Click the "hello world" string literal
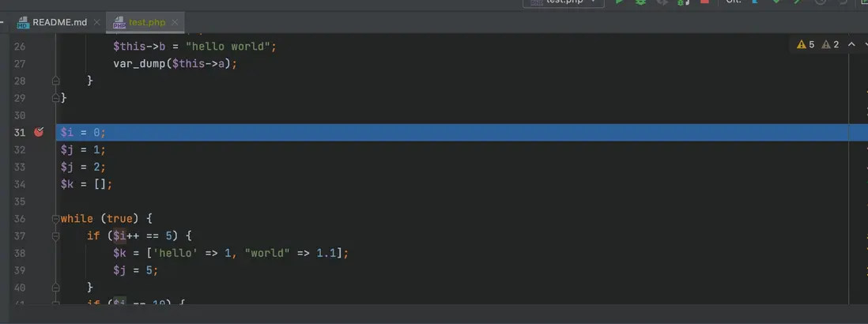The image size is (868, 324). pyautogui.click(x=227, y=47)
